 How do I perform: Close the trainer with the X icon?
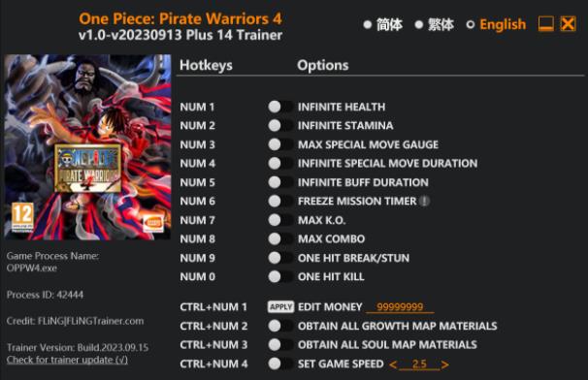tap(568, 24)
